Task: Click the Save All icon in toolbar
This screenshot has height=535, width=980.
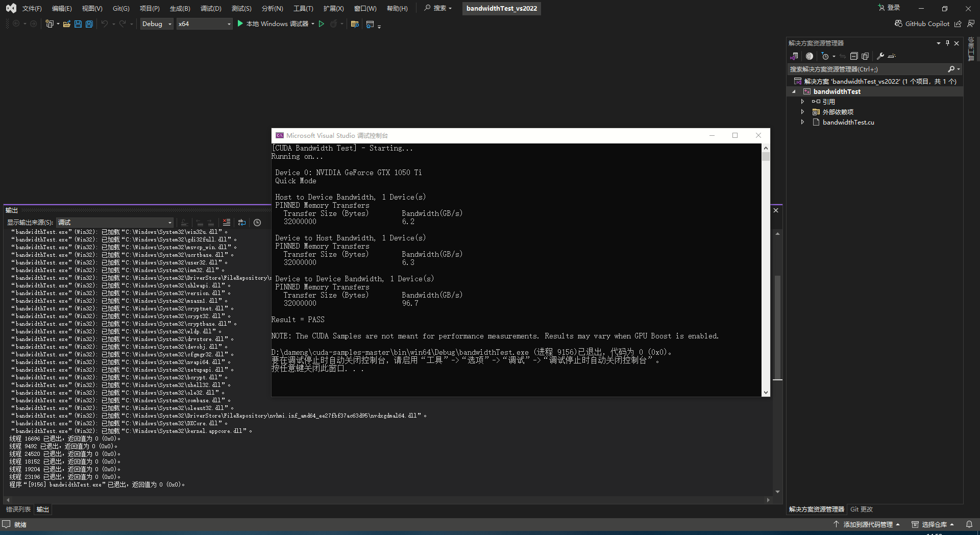Action: [x=89, y=23]
